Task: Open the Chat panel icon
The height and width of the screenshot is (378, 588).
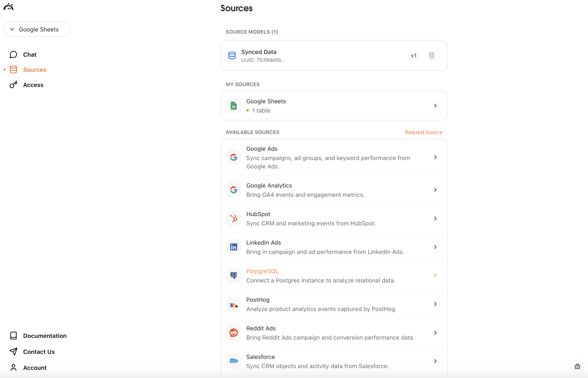Action: [x=13, y=54]
